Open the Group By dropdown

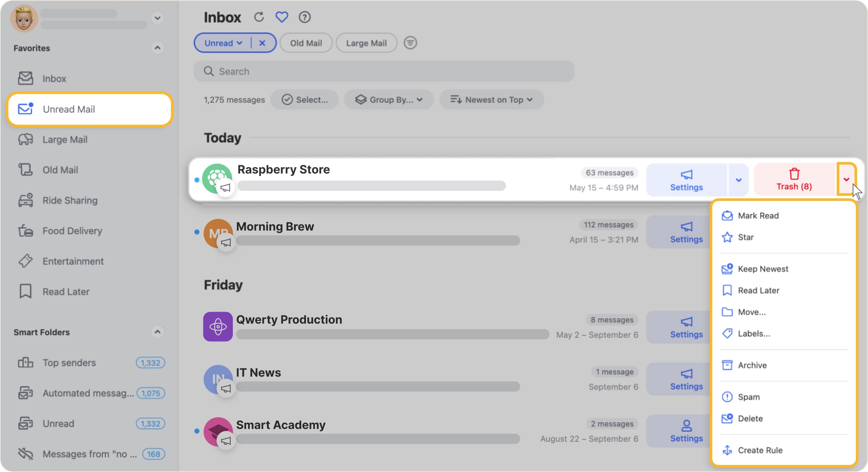click(388, 99)
